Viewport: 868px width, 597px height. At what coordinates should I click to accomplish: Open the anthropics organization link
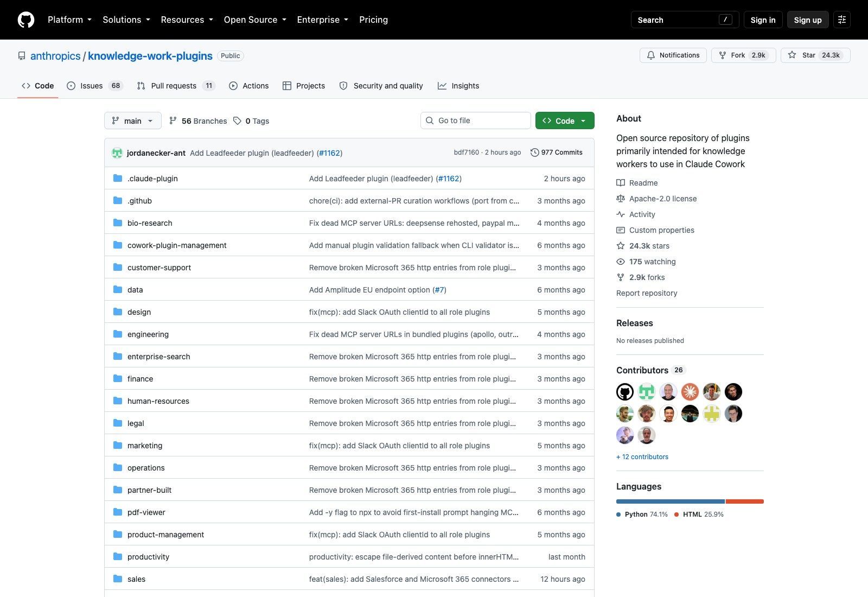click(55, 56)
